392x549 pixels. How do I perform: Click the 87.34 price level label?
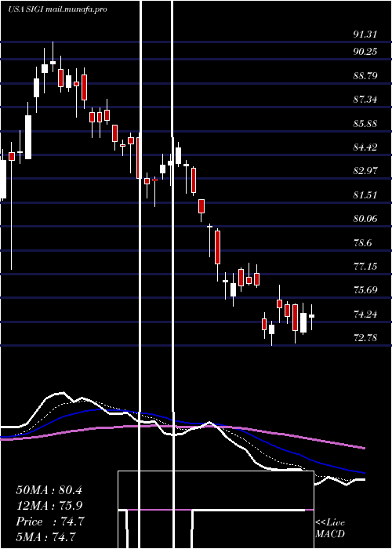[365, 100]
